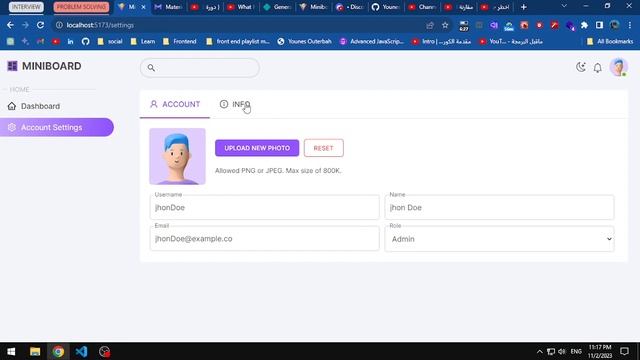This screenshot has height=360, width=640.
Task: Switch to the INFO tab
Action: pyautogui.click(x=235, y=104)
